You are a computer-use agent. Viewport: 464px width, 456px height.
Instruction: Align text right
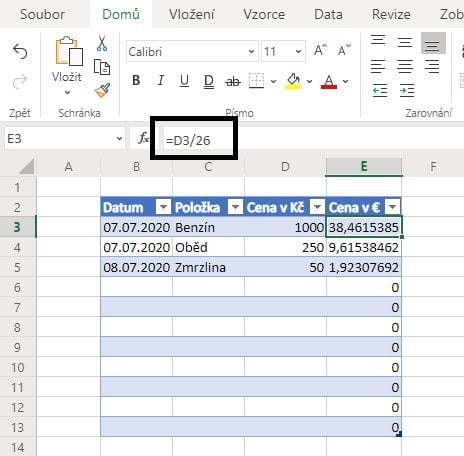point(432,66)
